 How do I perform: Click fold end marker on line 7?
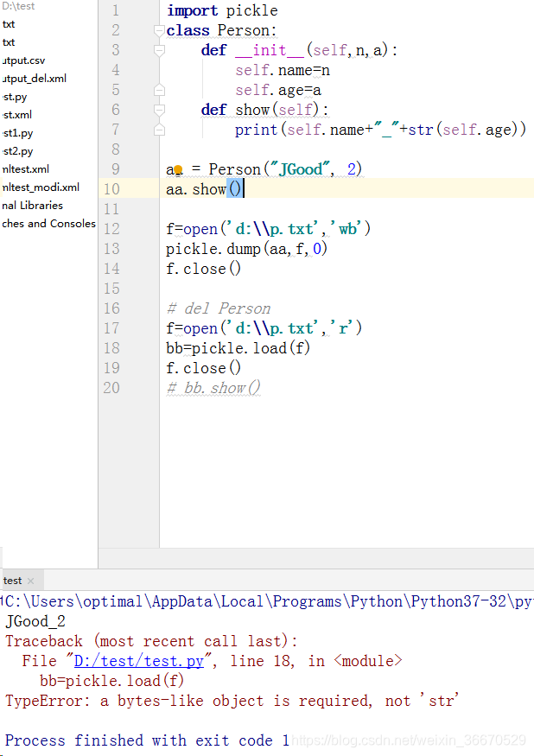coord(159,130)
